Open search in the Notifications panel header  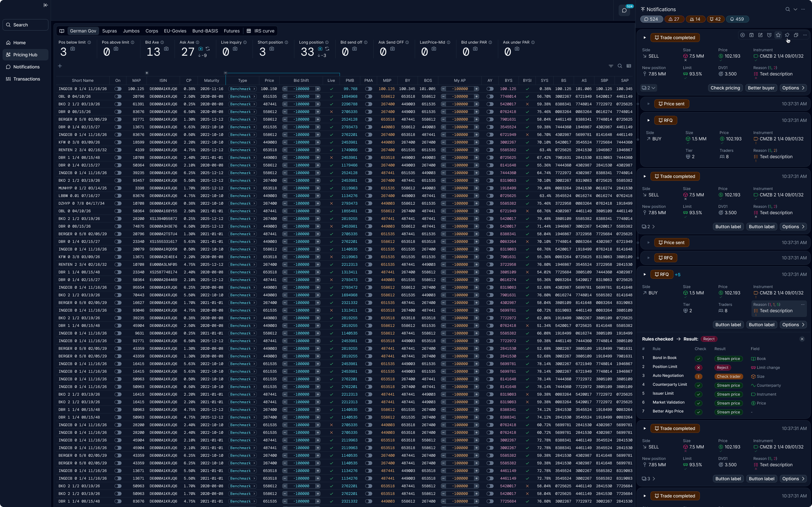point(787,10)
